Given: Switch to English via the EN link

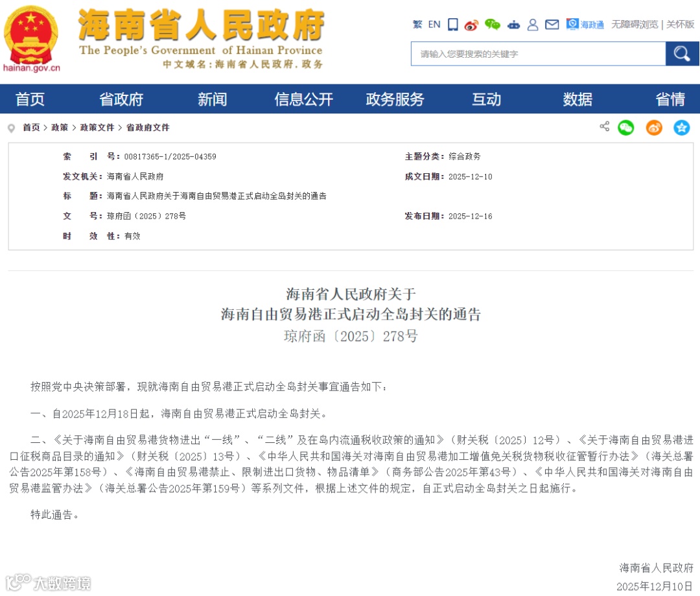Looking at the screenshot, I should [434, 24].
